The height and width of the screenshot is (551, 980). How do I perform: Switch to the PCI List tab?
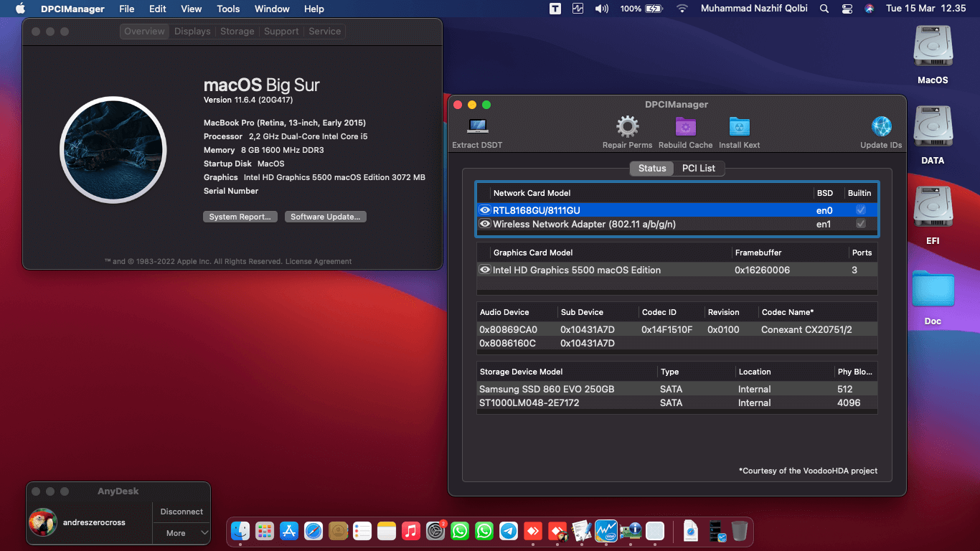click(x=699, y=168)
